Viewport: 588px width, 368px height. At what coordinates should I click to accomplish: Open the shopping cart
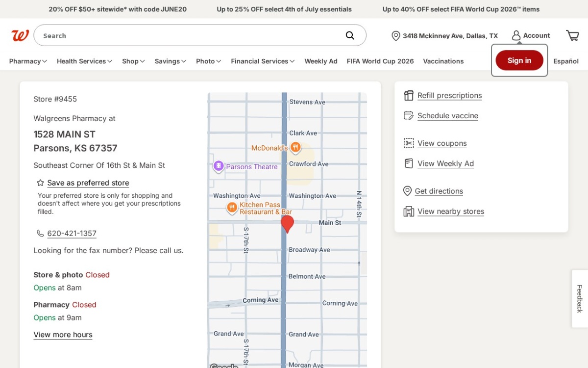point(572,35)
